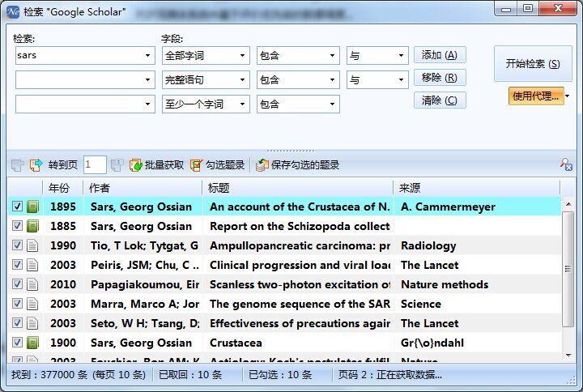Sort by the 来源 column header
The width and height of the screenshot is (583, 392).
coord(477,188)
